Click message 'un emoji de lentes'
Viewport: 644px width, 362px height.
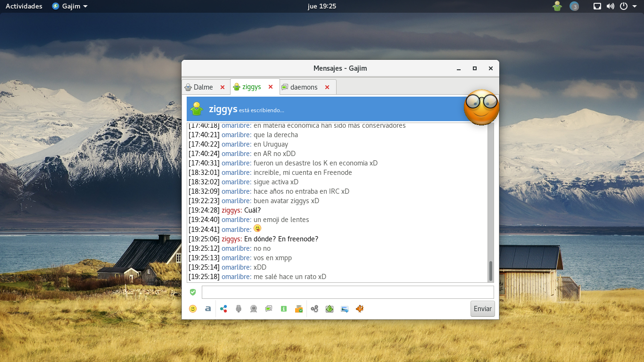[x=281, y=220]
